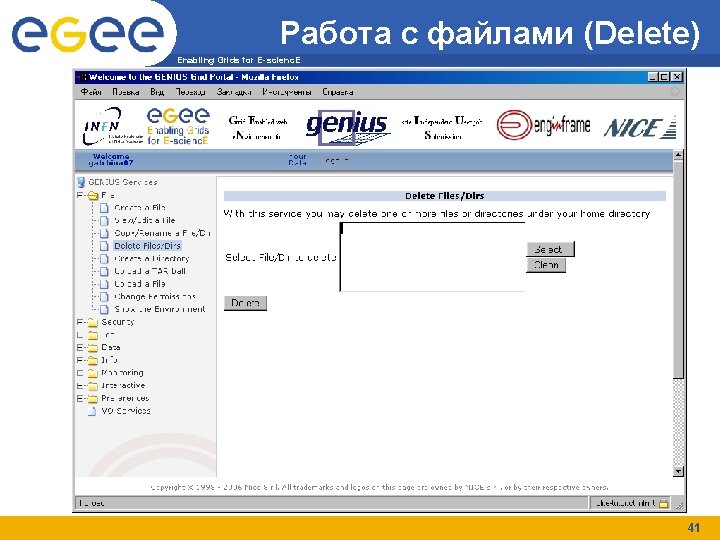
Task: Expand the Info tree node
Action: pyautogui.click(x=80, y=360)
